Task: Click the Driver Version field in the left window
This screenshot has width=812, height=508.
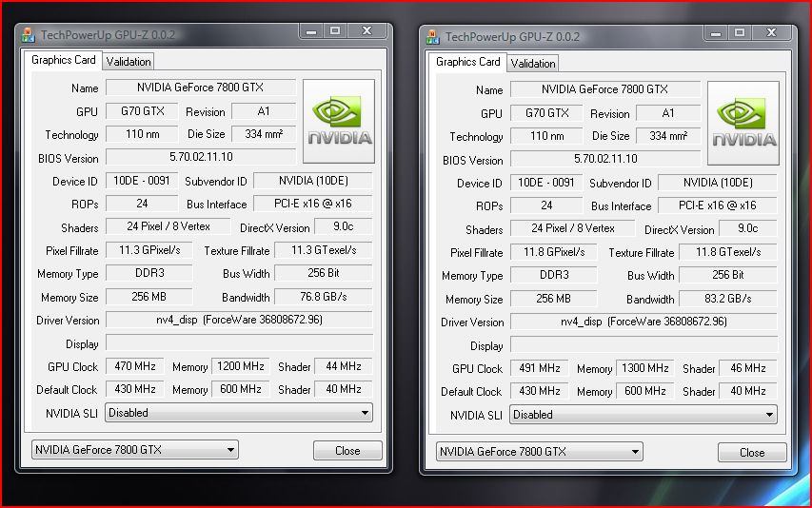Action: pos(239,320)
